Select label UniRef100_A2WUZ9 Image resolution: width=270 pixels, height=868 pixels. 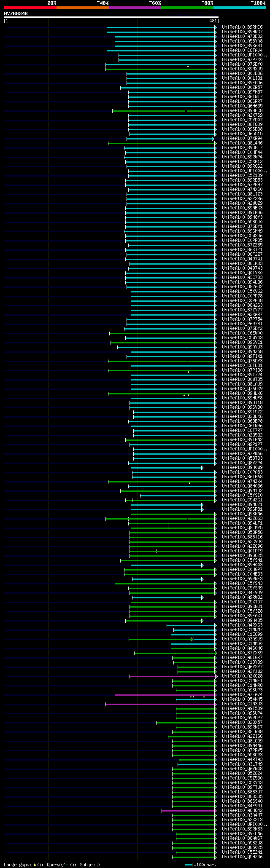(242, 204)
